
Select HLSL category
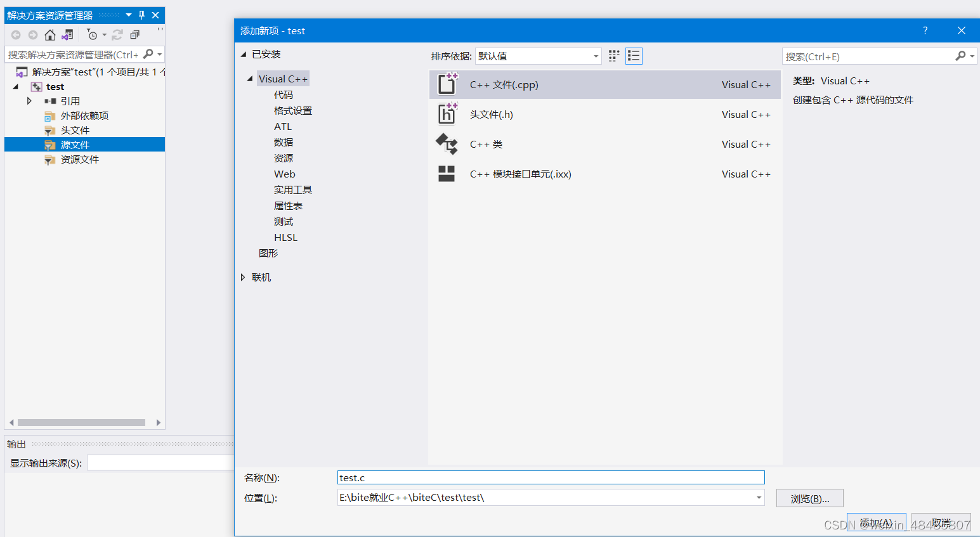[285, 237]
